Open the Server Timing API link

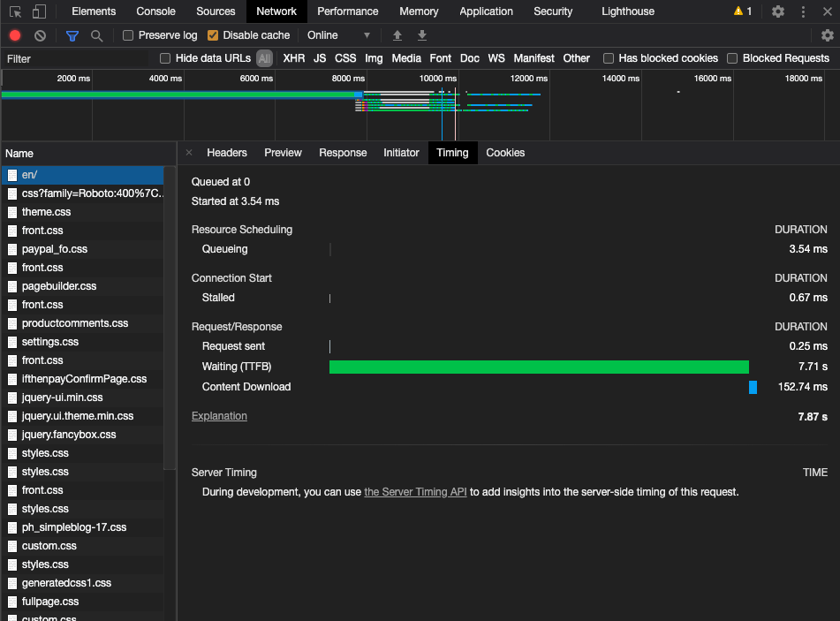[x=415, y=492]
